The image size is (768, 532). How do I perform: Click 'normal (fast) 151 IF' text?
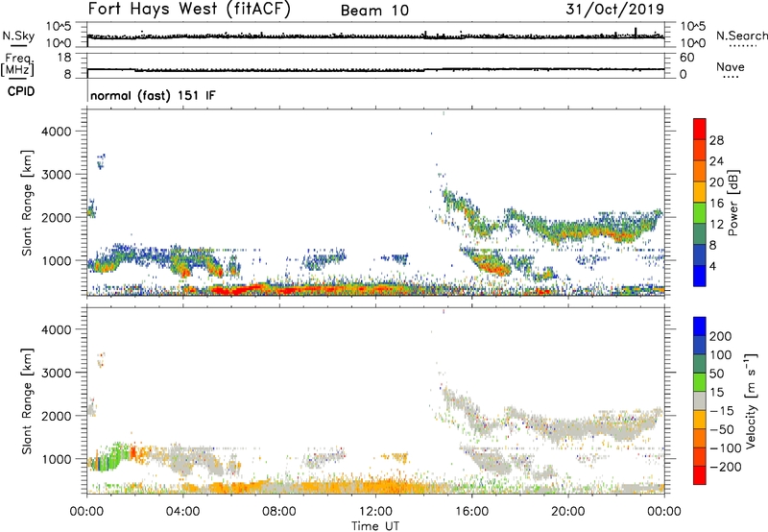coord(153,95)
